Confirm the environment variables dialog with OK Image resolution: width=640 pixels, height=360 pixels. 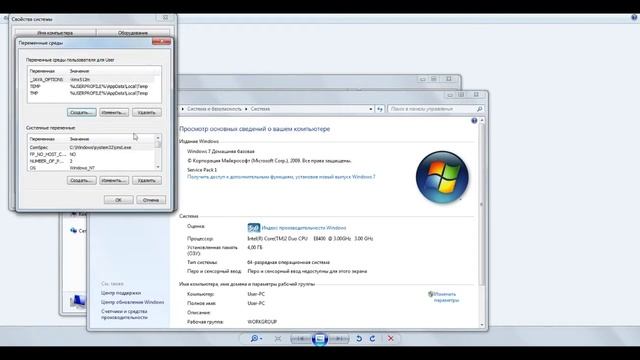[x=118, y=200]
